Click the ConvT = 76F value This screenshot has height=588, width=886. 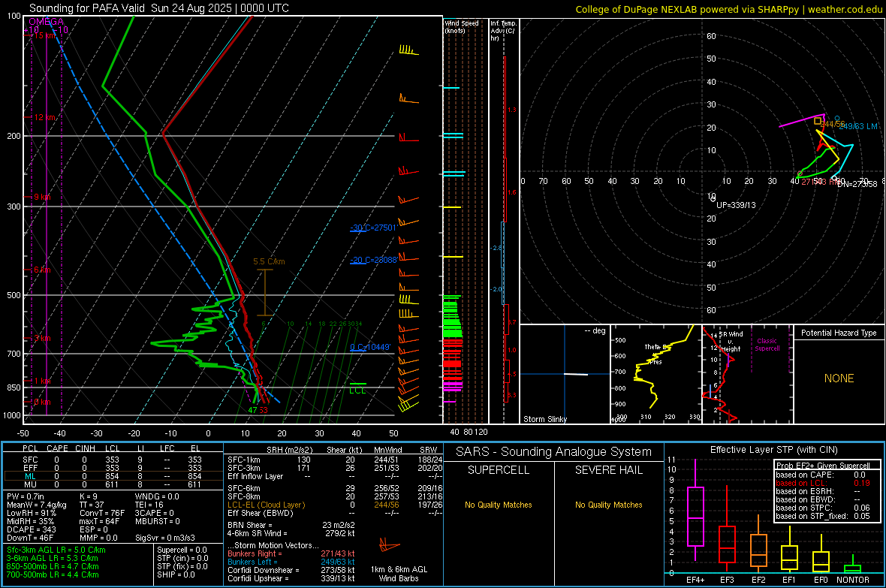click(102, 514)
